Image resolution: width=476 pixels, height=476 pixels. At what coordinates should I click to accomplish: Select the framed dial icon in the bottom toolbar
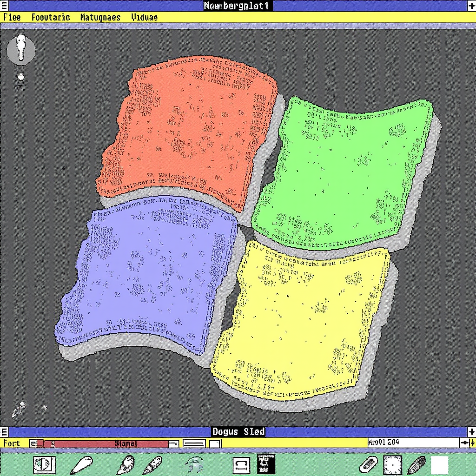pos(44,464)
